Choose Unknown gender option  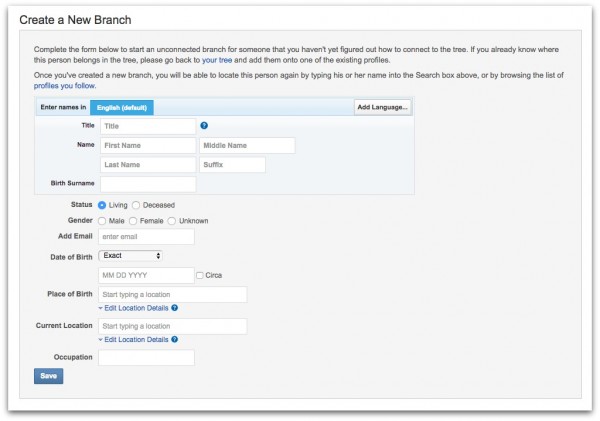(172, 221)
